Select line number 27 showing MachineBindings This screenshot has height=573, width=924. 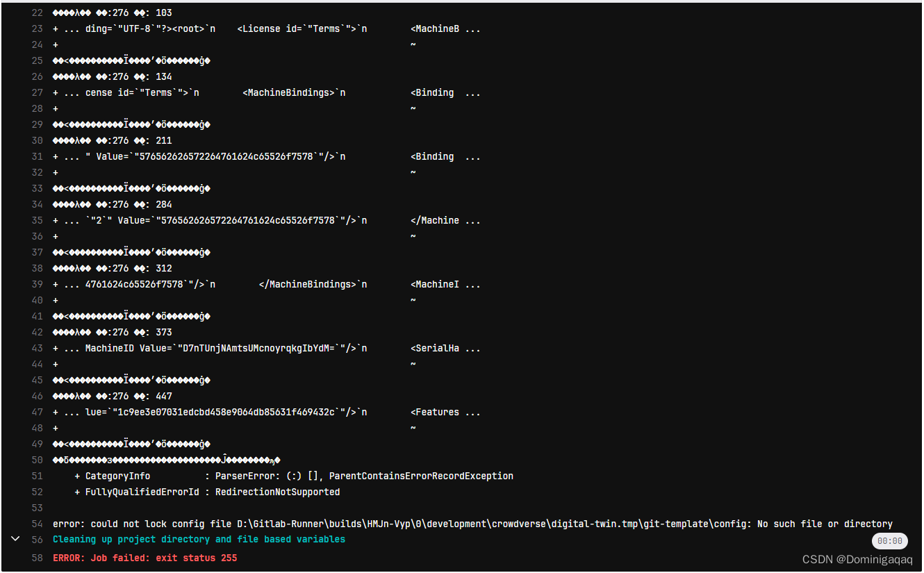38,92
